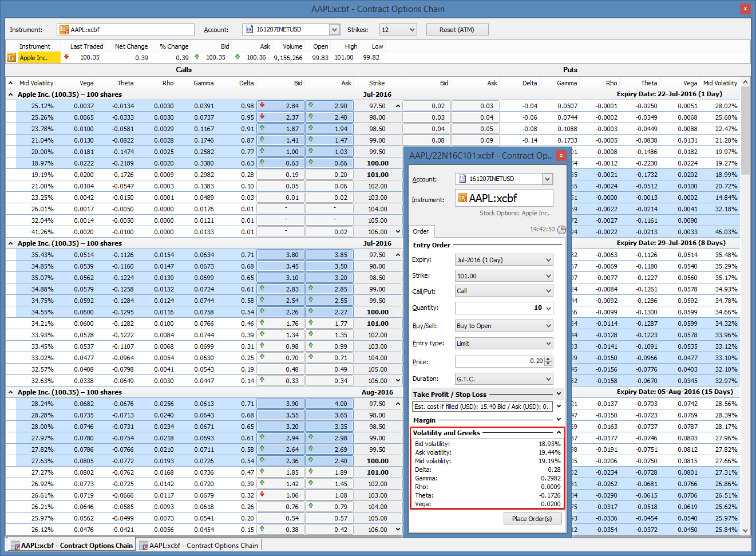Click the clock icon beside 14:42:50

point(561,230)
